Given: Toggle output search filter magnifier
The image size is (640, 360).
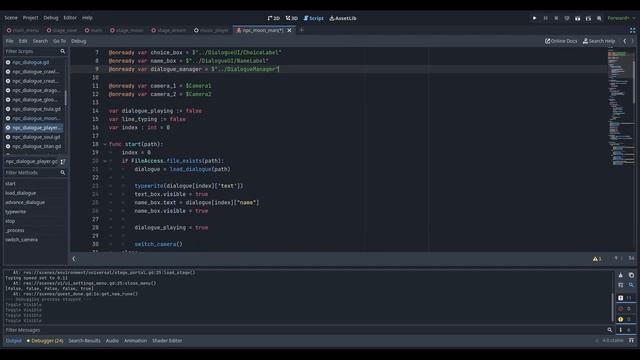Looking at the screenshot, I should click(631, 285).
